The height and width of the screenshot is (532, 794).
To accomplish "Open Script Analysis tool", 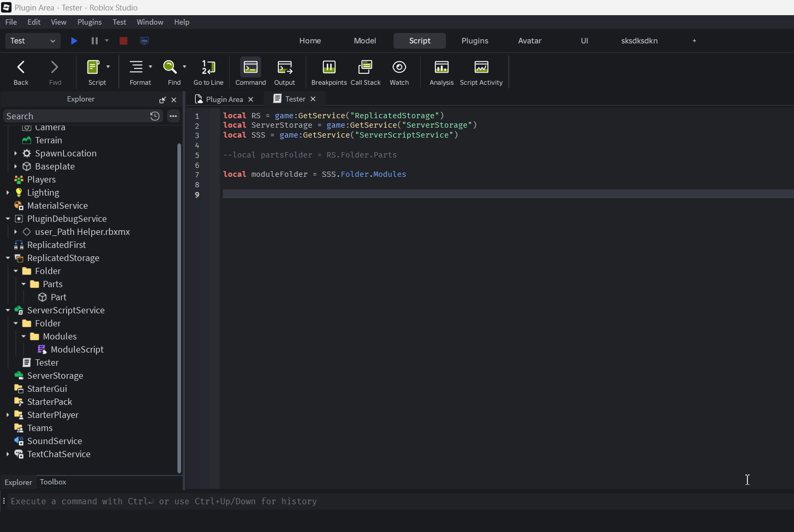I will (441, 72).
